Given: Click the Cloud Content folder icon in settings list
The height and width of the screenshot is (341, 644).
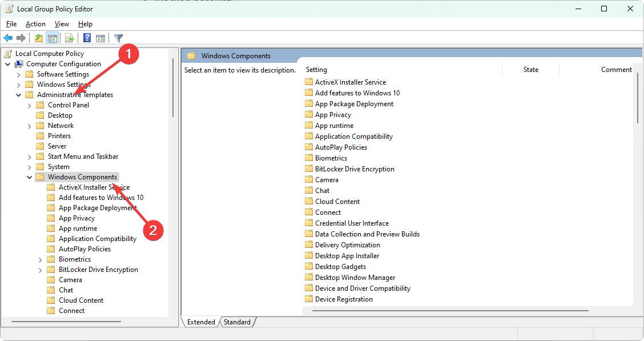Looking at the screenshot, I should click(x=309, y=201).
